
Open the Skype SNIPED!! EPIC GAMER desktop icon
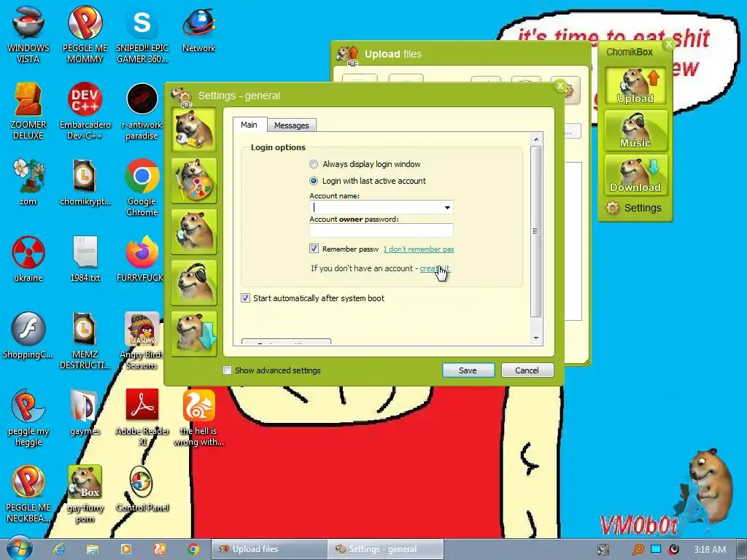(142, 34)
